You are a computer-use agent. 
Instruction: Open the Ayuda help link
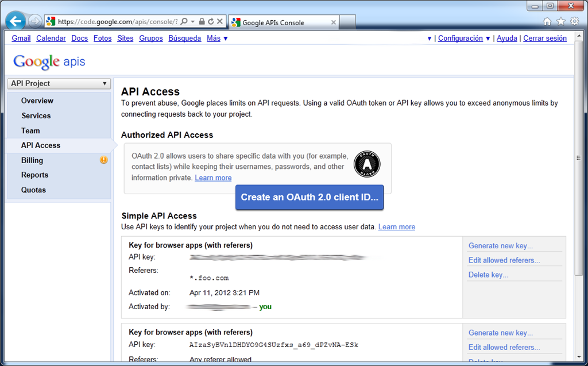(507, 38)
